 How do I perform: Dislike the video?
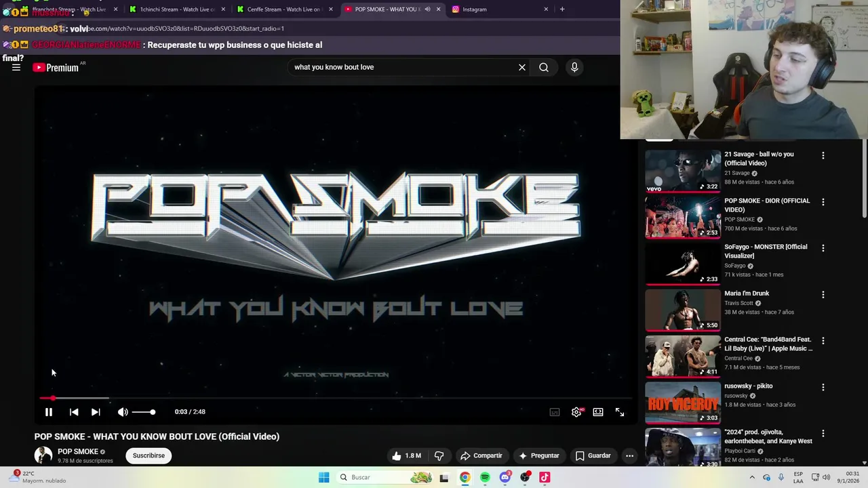click(439, 455)
